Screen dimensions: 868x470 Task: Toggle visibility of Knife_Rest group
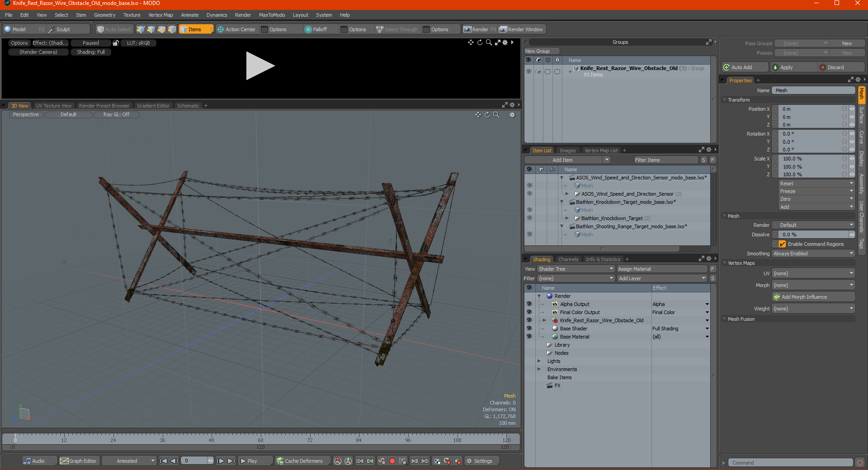528,71
